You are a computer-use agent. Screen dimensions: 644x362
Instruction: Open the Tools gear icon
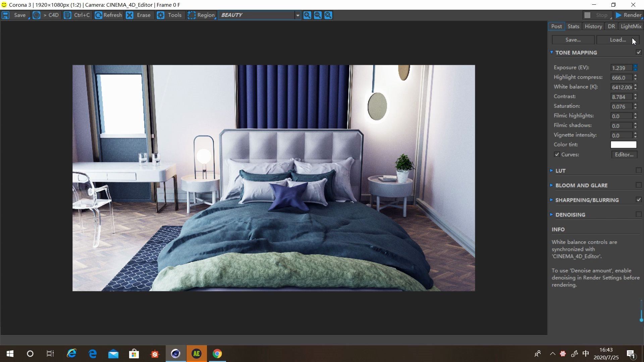(161, 15)
